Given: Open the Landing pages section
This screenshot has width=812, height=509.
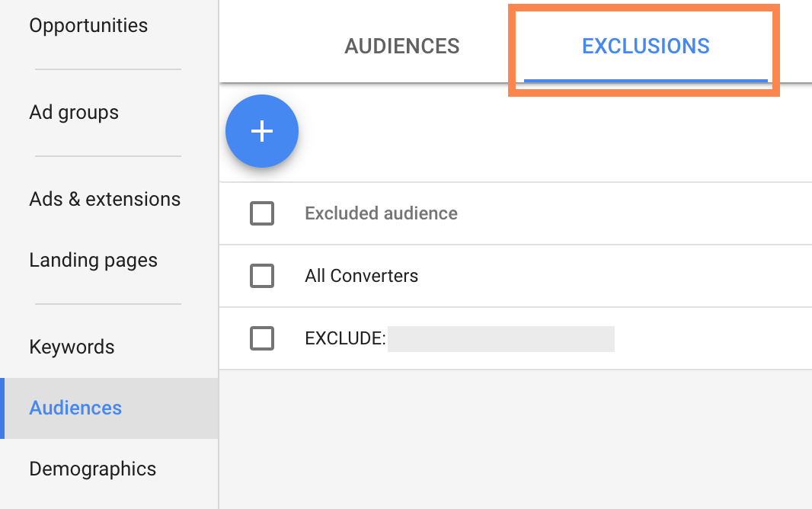Looking at the screenshot, I should click(x=93, y=260).
